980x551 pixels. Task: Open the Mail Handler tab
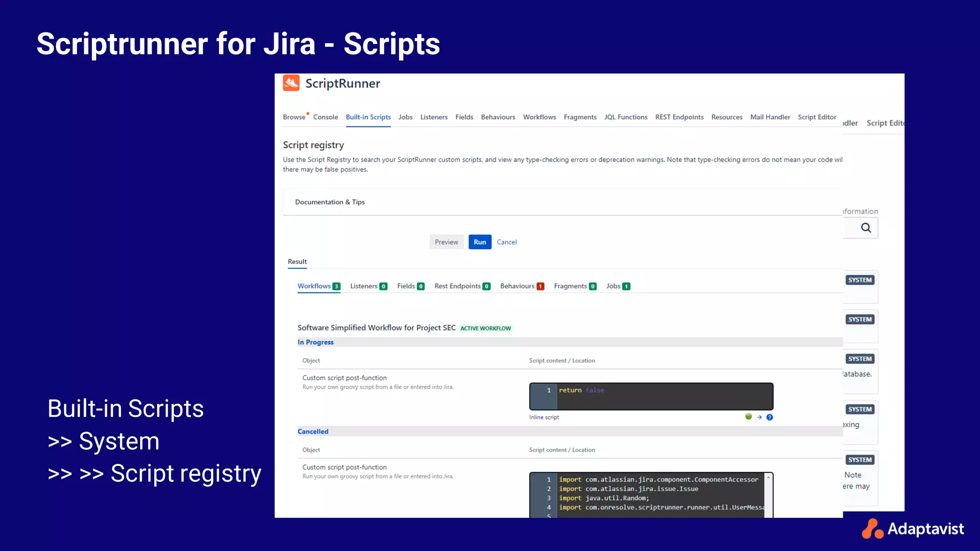pyautogui.click(x=770, y=117)
